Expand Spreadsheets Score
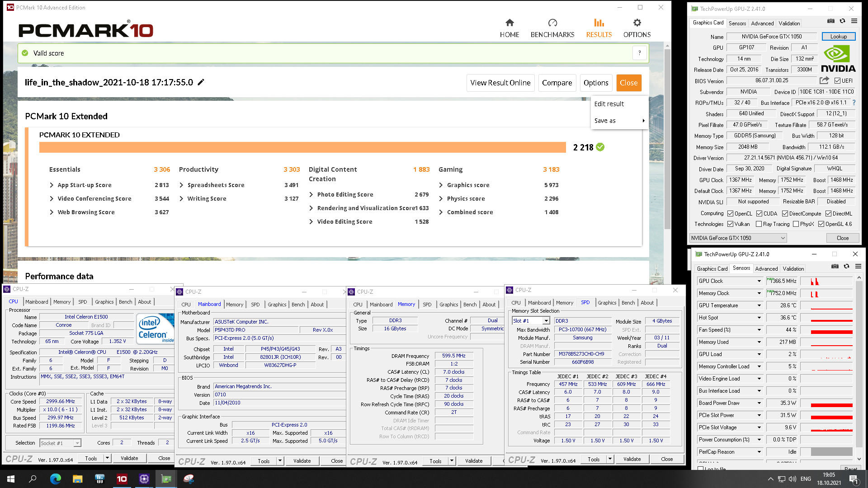 (x=181, y=185)
